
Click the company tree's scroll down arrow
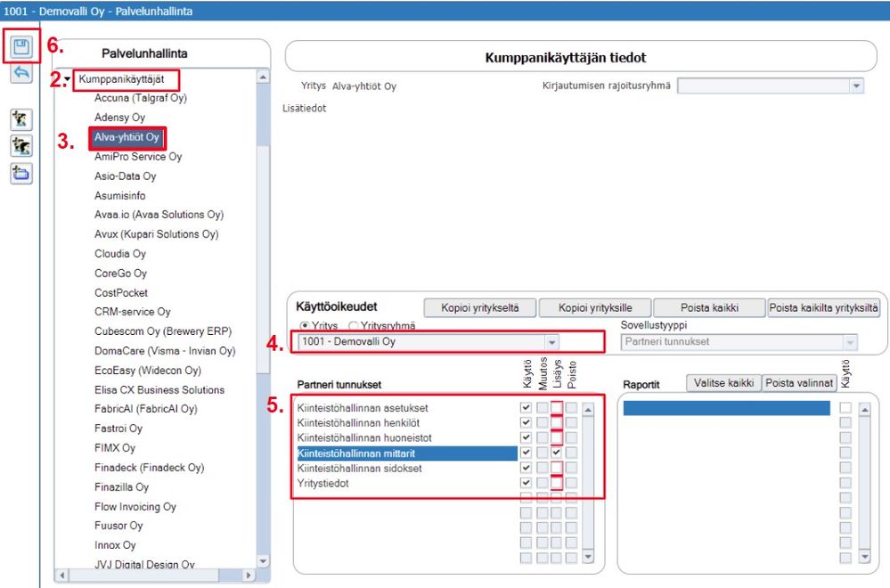coord(262,560)
